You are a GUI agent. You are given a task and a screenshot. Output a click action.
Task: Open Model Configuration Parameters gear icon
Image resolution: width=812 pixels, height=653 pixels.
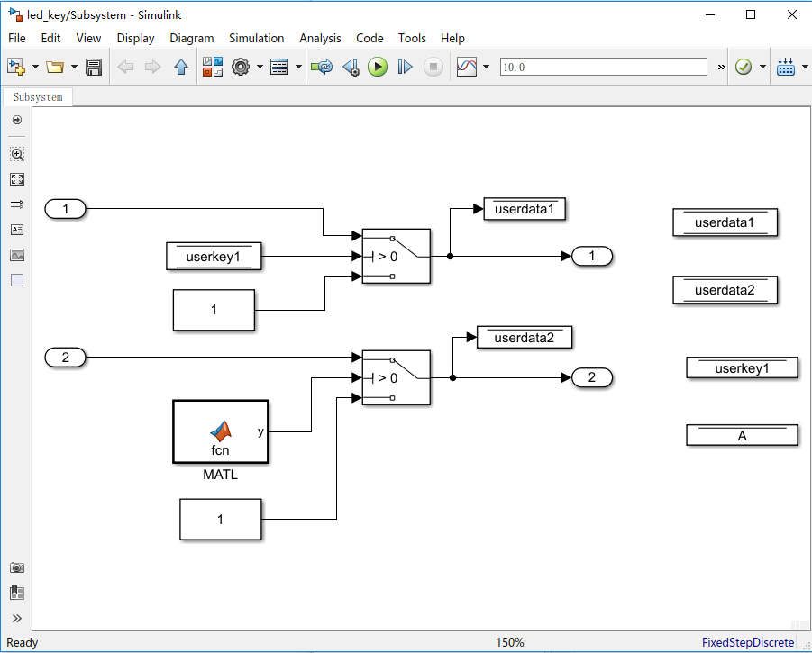pos(241,67)
